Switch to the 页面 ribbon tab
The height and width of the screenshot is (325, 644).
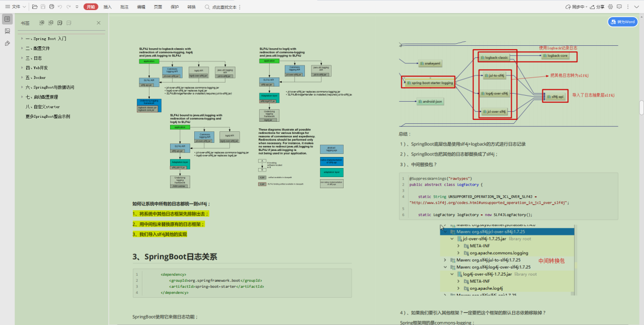click(x=158, y=7)
